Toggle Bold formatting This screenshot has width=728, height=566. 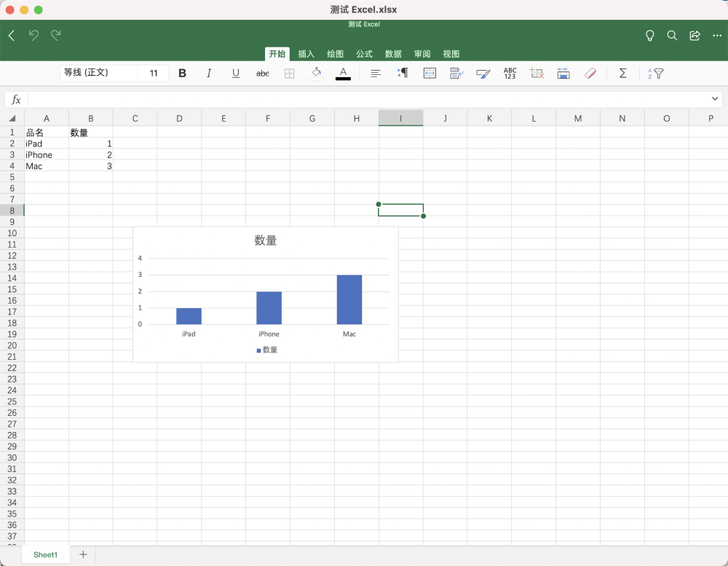click(182, 74)
